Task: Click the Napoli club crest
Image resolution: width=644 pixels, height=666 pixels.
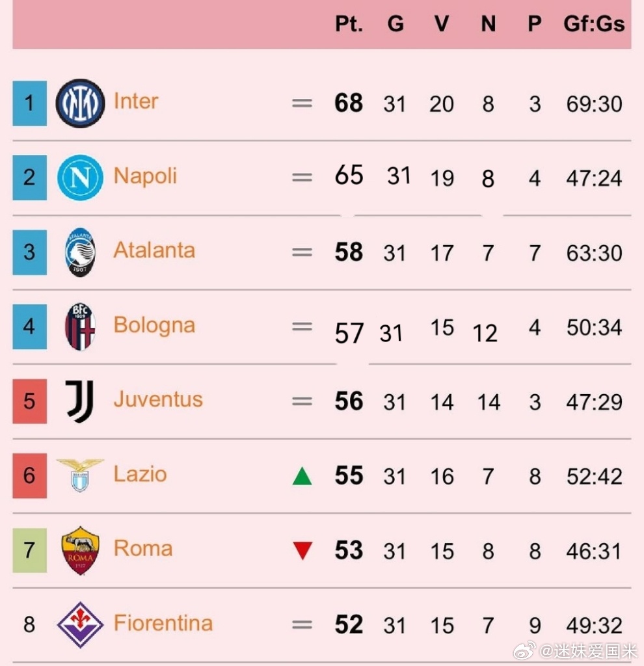Action: coord(80,178)
